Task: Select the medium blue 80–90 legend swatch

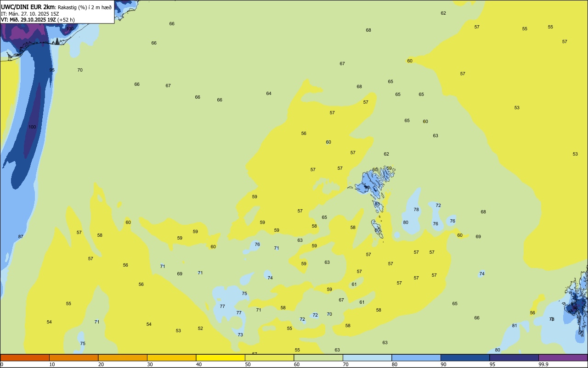Action: (x=416, y=357)
